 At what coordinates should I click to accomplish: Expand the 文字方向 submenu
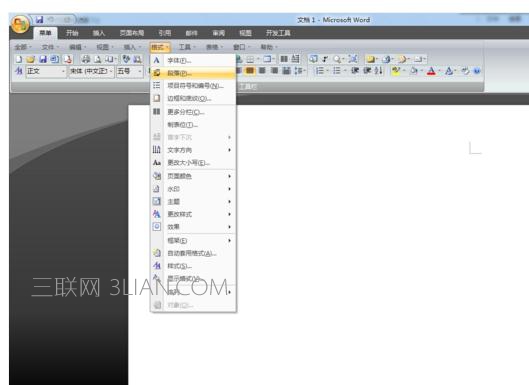pos(193,150)
